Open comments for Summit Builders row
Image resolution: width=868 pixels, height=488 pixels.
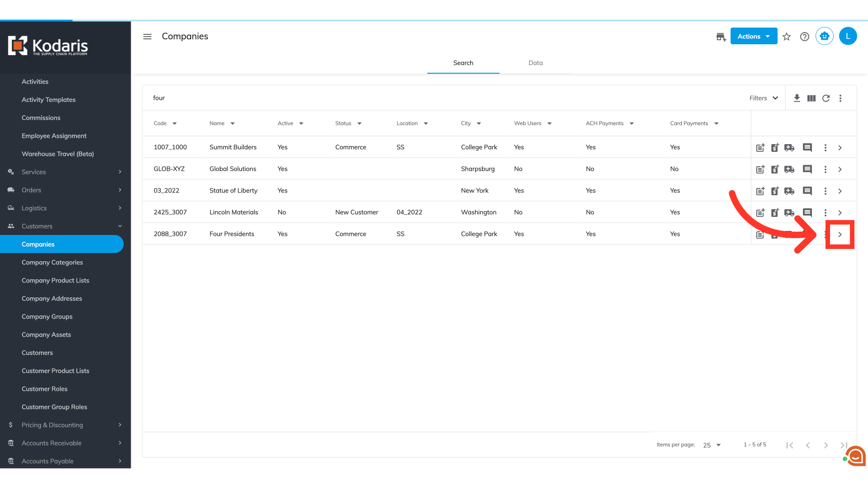[x=807, y=147]
